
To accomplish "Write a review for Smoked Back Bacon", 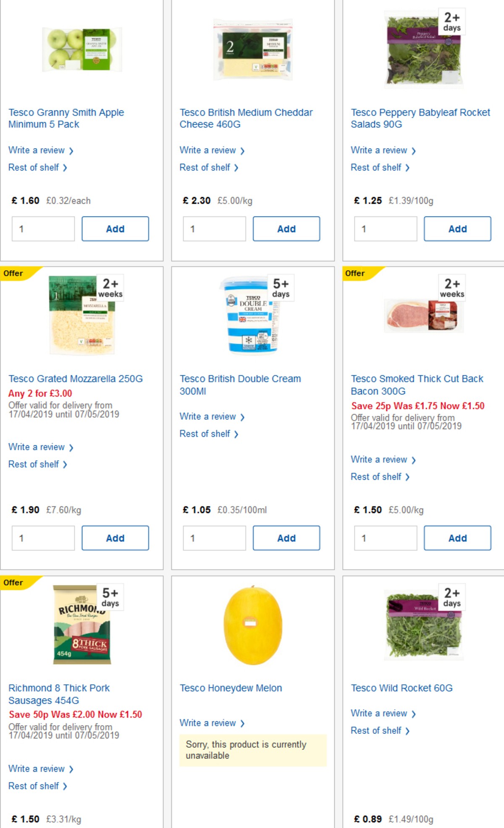I will [x=379, y=459].
